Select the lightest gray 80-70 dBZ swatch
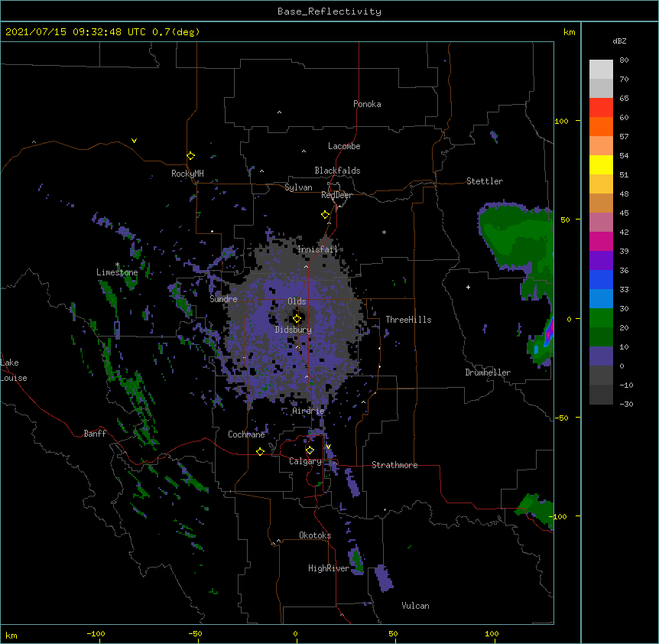The image size is (659, 644). pos(601,69)
